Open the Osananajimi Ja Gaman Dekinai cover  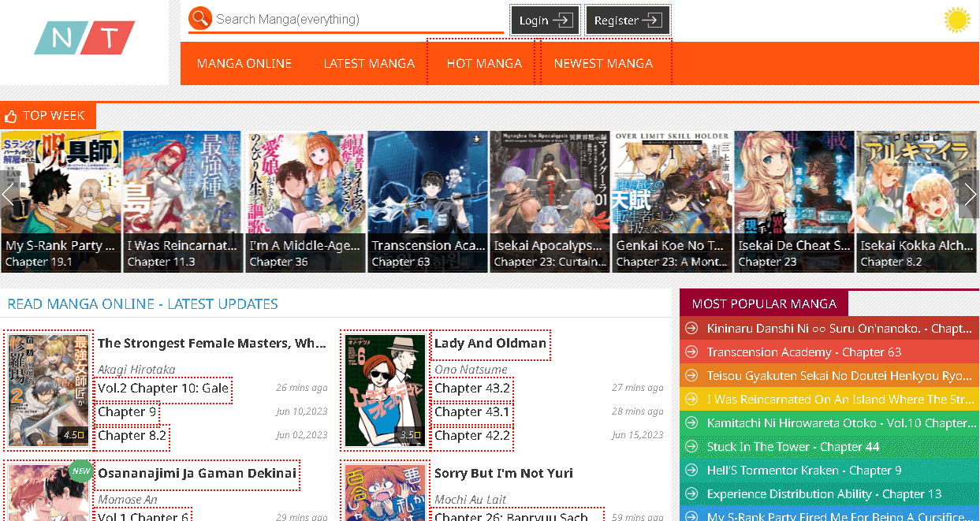pyautogui.click(x=48, y=492)
